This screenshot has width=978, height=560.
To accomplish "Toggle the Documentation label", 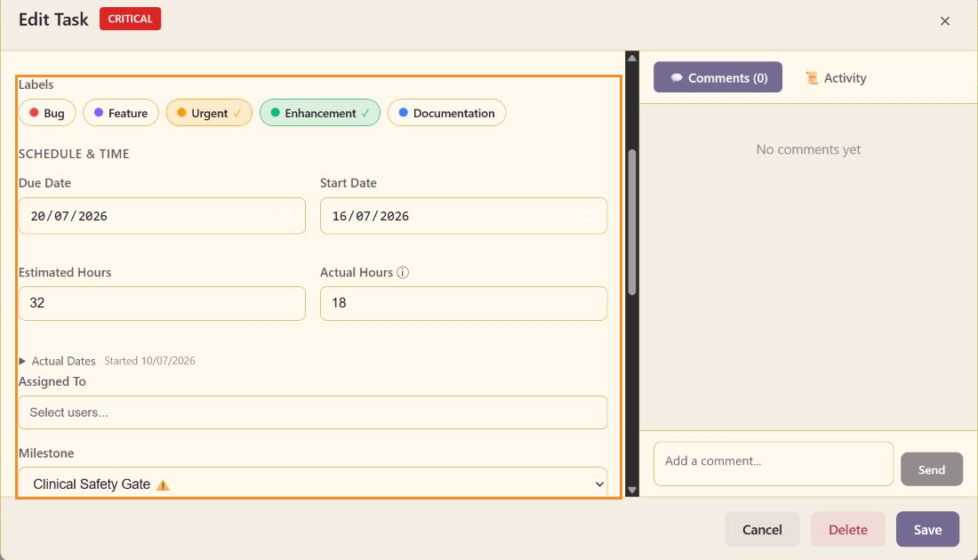I will [446, 113].
